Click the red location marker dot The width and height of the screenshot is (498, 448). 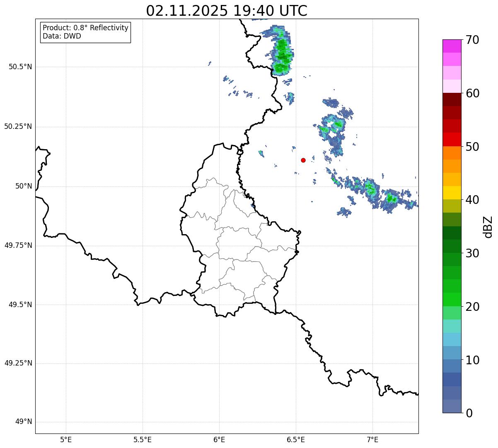pyautogui.click(x=303, y=160)
